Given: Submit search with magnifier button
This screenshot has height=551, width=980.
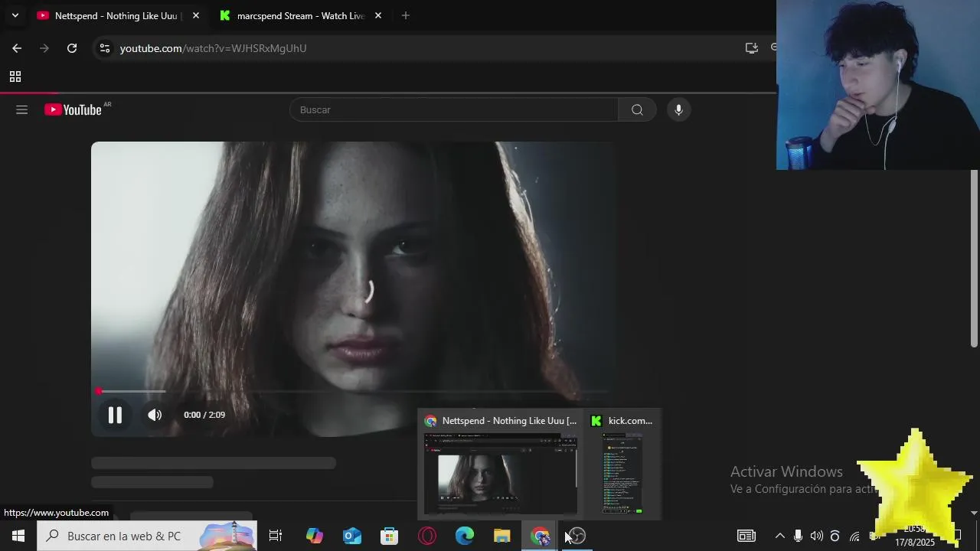Looking at the screenshot, I should [x=637, y=110].
